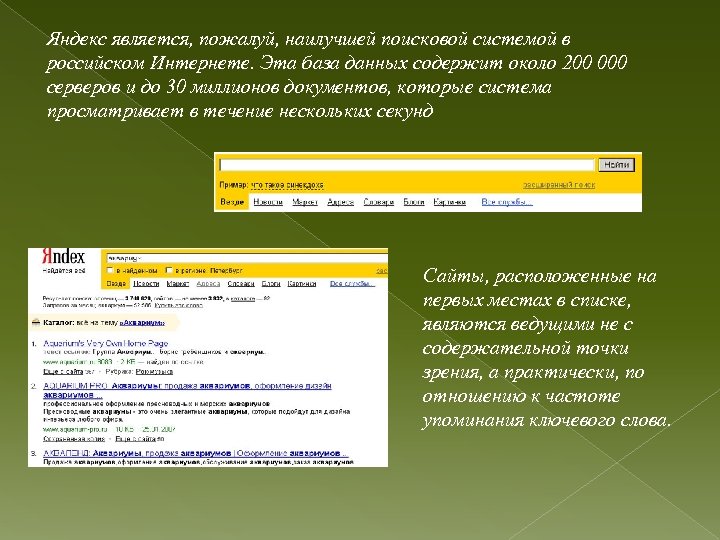Open Словари tab on results page

point(241,284)
